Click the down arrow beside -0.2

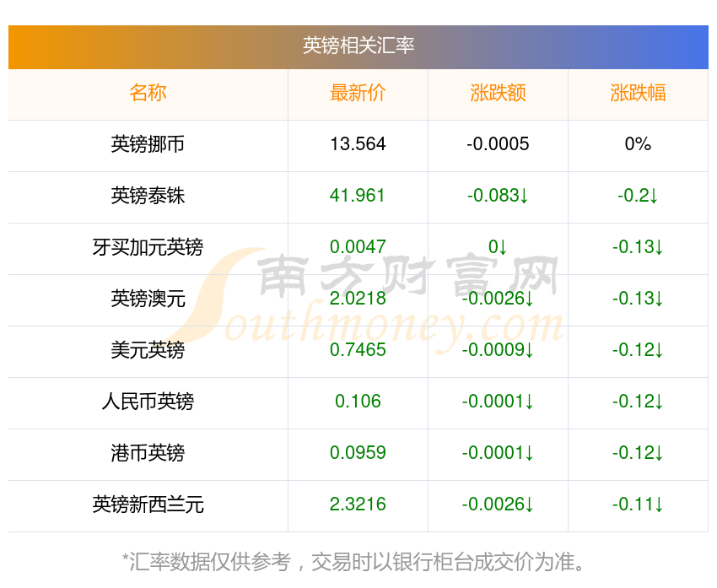(x=653, y=197)
